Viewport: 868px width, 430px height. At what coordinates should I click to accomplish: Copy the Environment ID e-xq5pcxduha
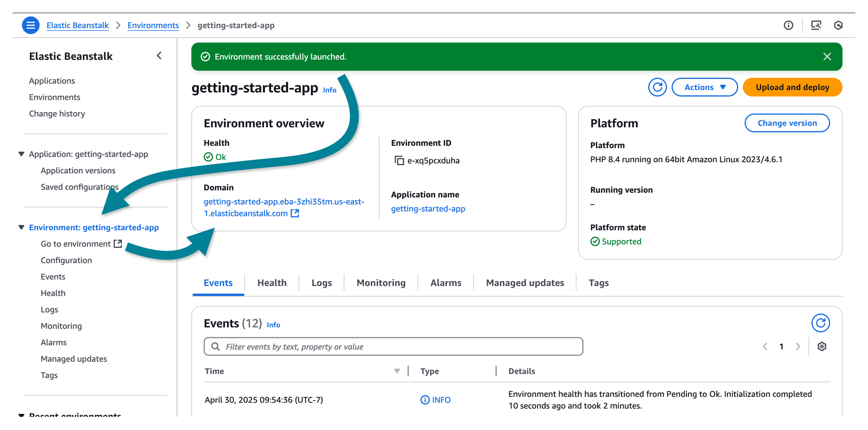click(399, 161)
